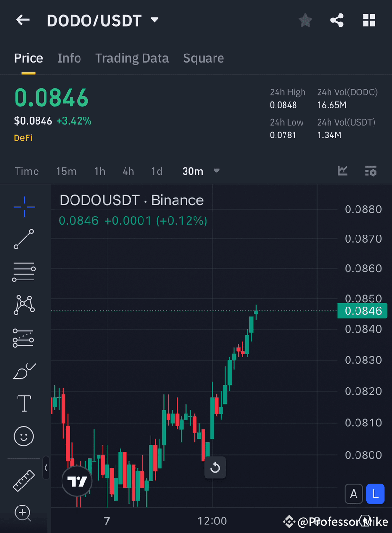The image size is (392, 533).
Task: Open the horizontal lines drawing tool
Action: click(x=24, y=272)
